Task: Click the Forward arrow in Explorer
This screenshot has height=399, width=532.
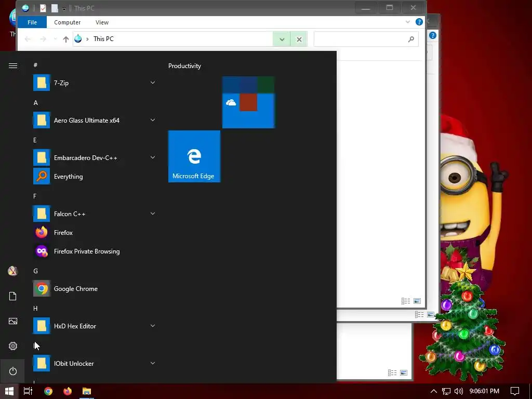Action: click(43, 39)
